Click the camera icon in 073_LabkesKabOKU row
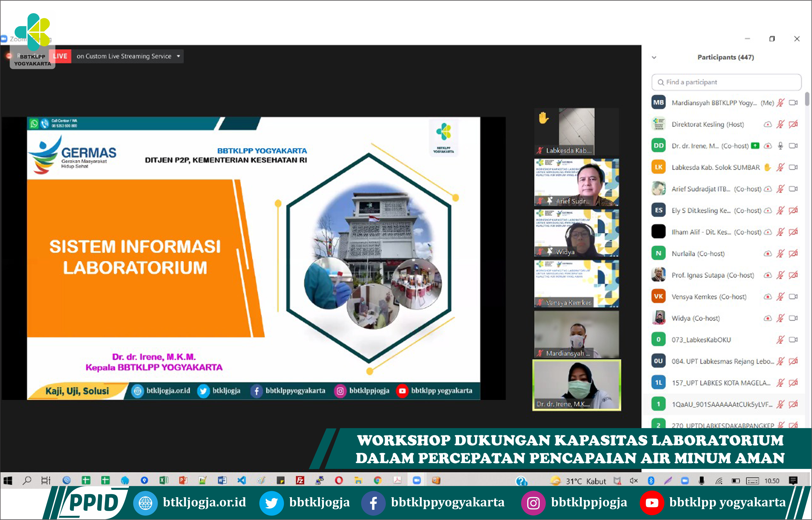 pyautogui.click(x=793, y=340)
